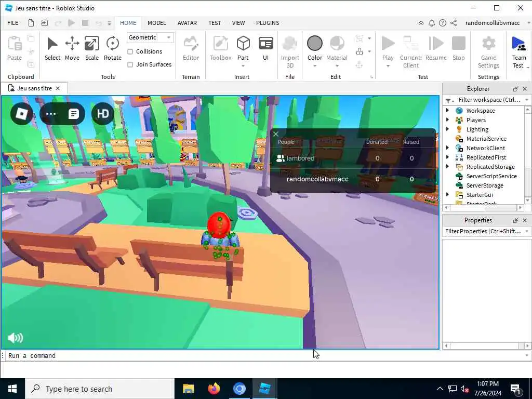Select MaterialService in Explorer
532x399 pixels.
tap(486, 138)
